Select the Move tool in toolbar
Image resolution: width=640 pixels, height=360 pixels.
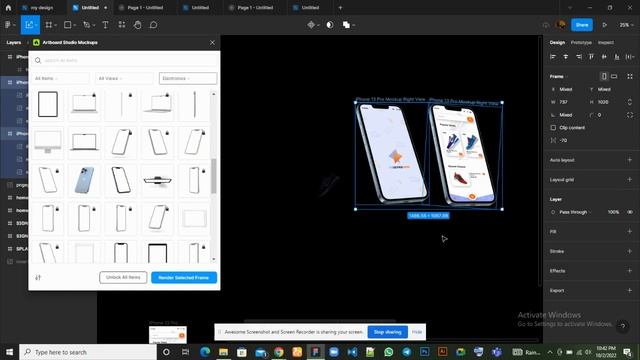coord(29,25)
